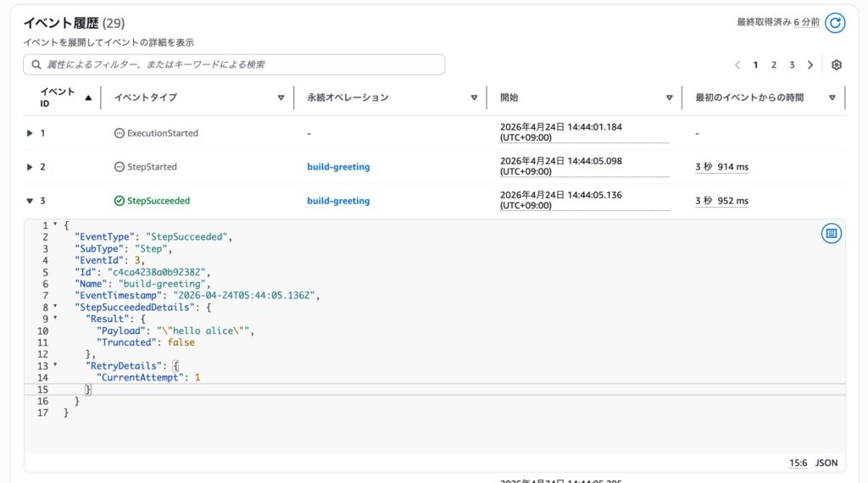This screenshot has width=868, height=483.
Task: Expand event row 1
Action: tap(30, 133)
